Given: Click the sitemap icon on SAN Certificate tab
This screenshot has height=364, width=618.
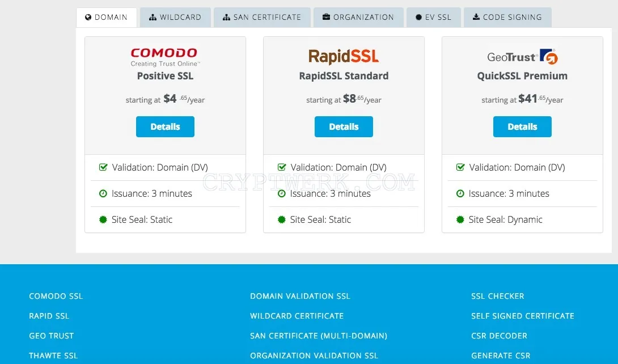Looking at the screenshot, I should [226, 18].
